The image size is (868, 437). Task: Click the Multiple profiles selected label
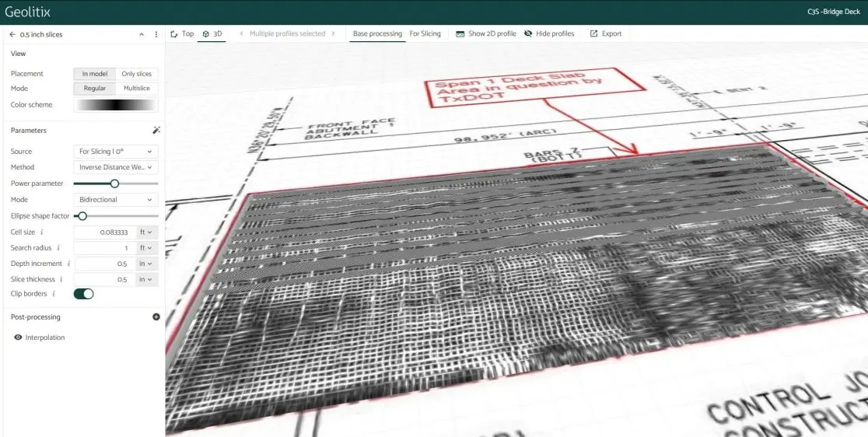pyautogui.click(x=287, y=33)
